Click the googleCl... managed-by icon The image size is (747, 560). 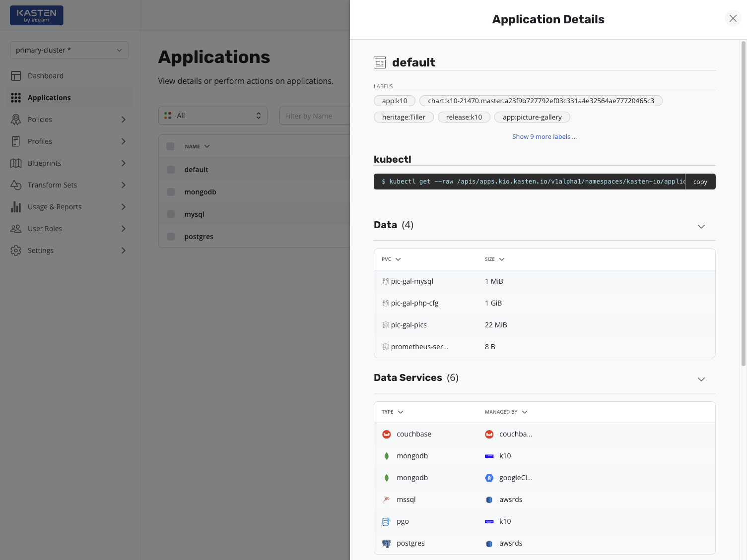(489, 478)
